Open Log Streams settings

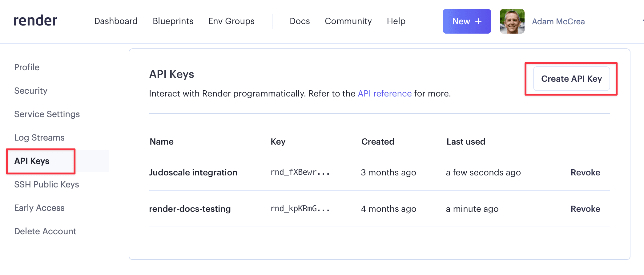(x=39, y=137)
